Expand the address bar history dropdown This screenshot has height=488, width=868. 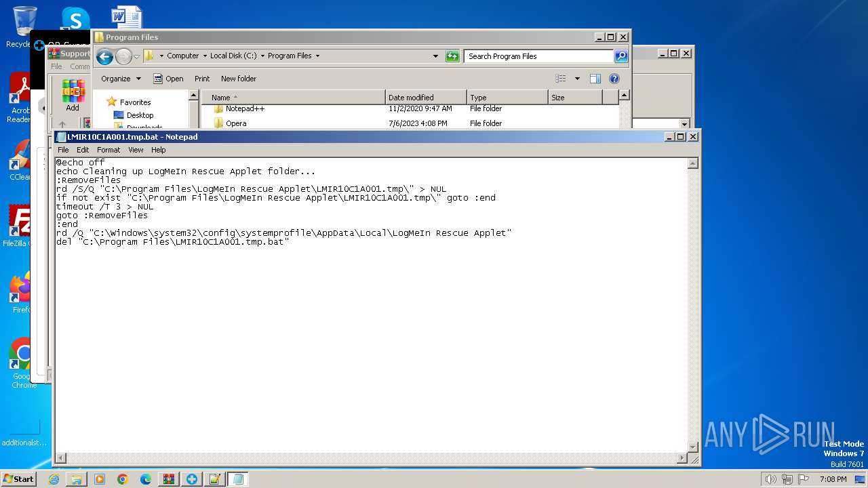click(435, 56)
